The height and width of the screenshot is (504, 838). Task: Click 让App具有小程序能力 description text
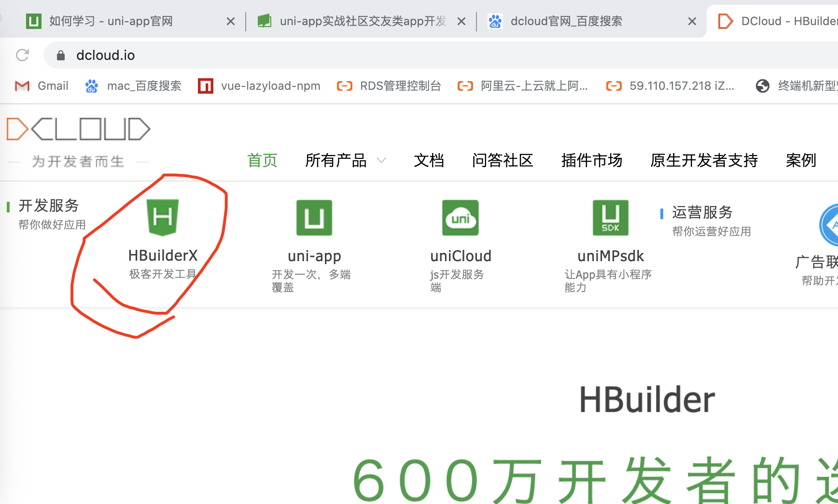point(608,281)
